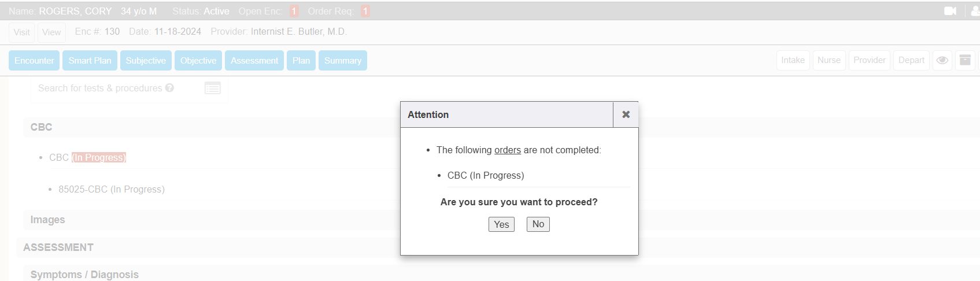The height and width of the screenshot is (281, 980).
Task: Click the Order Req count badge
Action: tap(365, 11)
